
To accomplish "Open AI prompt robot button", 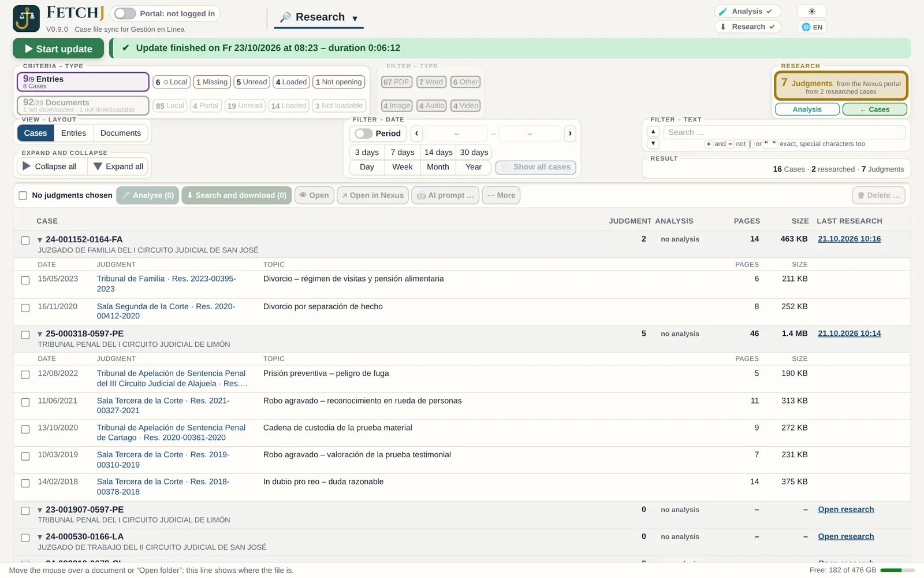I will tap(445, 195).
